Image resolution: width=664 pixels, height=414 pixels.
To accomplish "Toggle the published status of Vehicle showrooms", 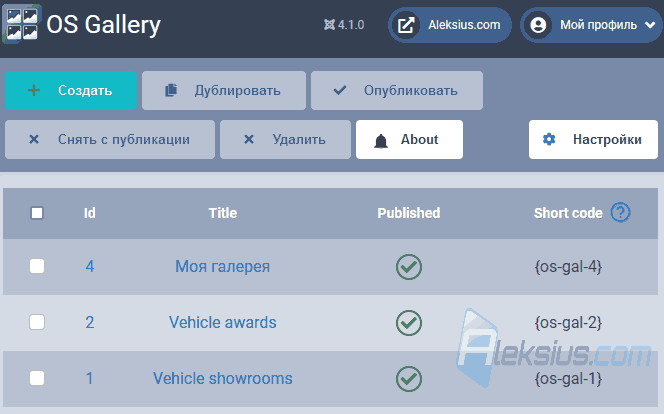I will click(409, 378).
